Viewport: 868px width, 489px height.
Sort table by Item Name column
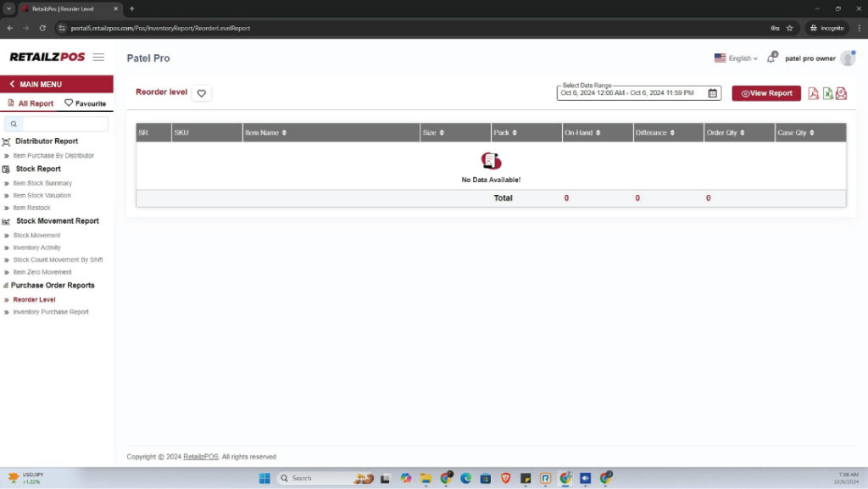[284, 133]
